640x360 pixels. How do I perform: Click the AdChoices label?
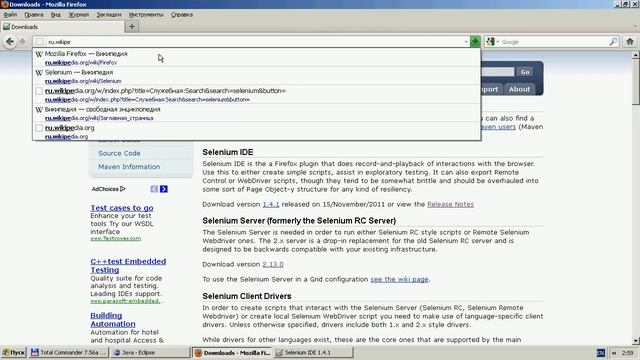tap(105, 189)
